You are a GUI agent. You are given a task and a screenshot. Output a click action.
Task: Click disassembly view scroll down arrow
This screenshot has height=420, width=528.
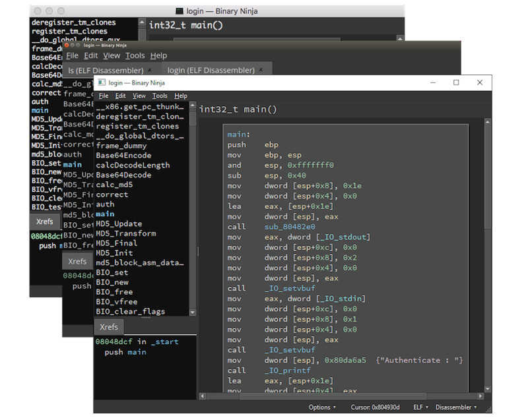487,389
